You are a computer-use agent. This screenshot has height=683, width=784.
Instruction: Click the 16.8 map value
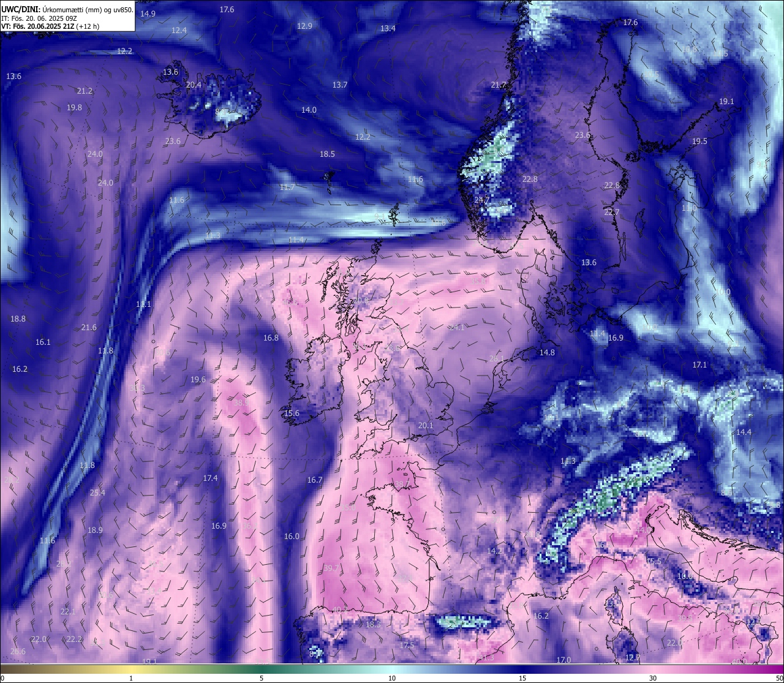271,338
